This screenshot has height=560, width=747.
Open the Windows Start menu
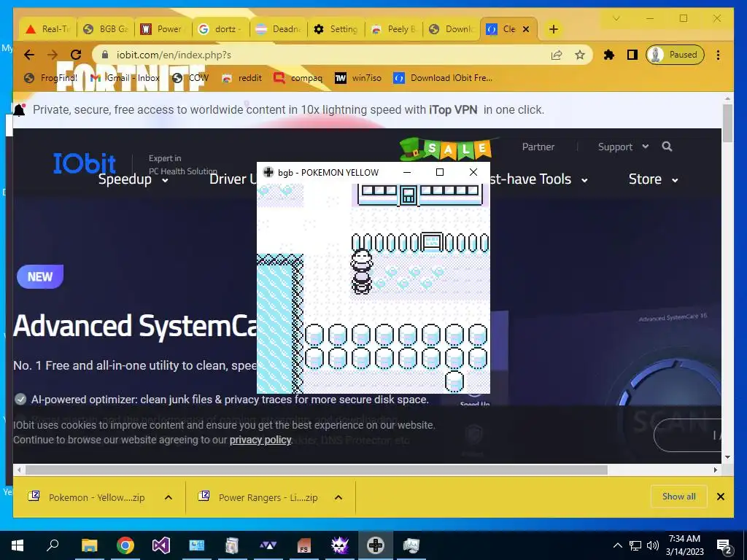point(18,545)
